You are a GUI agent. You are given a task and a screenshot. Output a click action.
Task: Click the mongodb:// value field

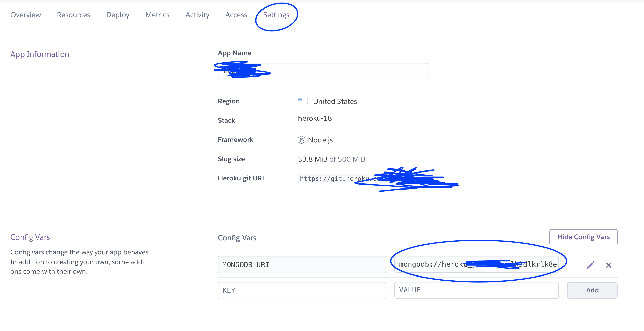coord(476,264)
